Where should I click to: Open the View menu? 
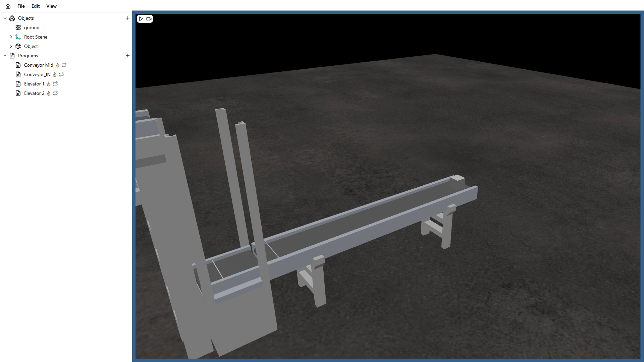coord(51,6)
